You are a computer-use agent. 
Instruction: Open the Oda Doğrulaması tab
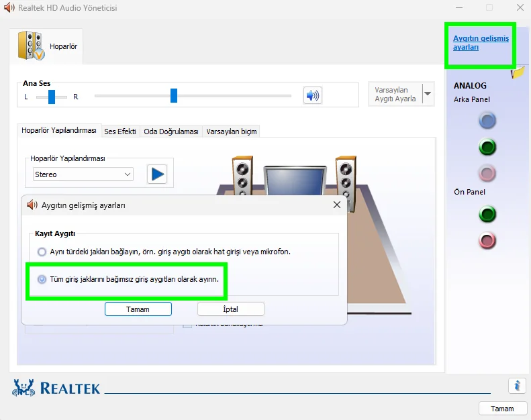(x=171, y=132)
